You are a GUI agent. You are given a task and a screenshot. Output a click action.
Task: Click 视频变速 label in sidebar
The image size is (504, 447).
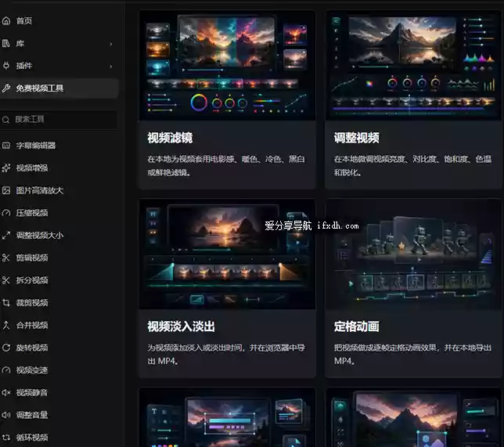click(x=32, y=370)
